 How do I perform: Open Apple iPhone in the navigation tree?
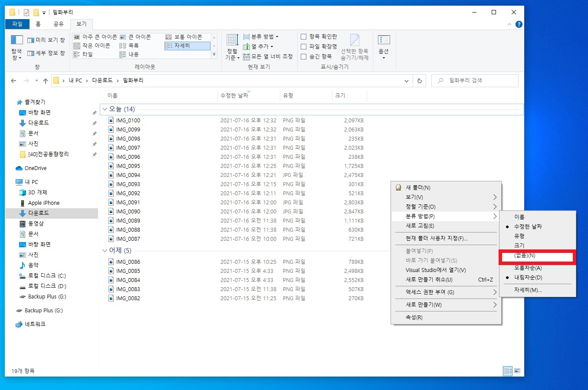pyautogui.click(x=44, y=203)
